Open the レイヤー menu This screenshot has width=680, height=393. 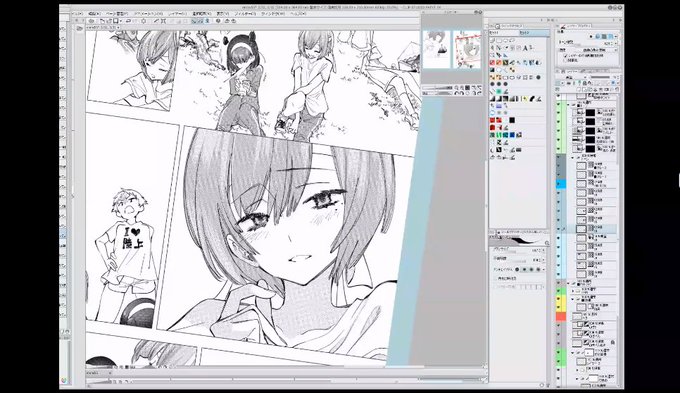pyautogui.click(x=177, y=13)
